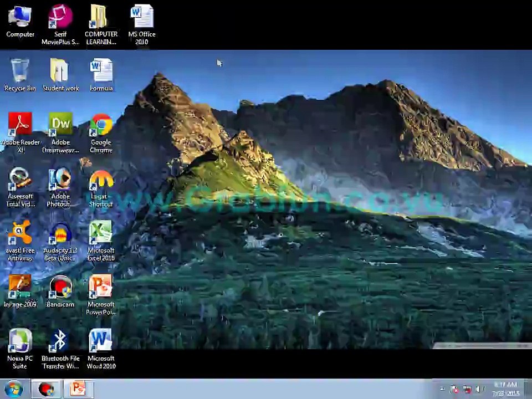Select the Adobe Reader XI shortcut

point(20,132)
